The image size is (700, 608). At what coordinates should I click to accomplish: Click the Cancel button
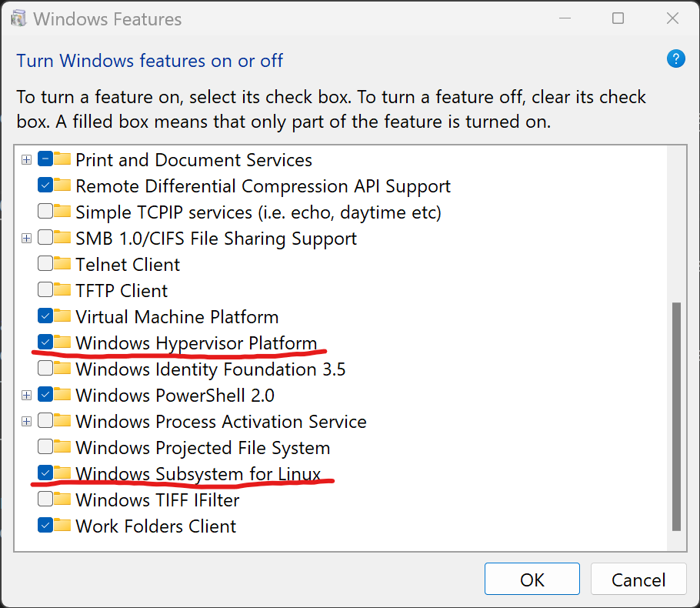[x=638, y=579]
